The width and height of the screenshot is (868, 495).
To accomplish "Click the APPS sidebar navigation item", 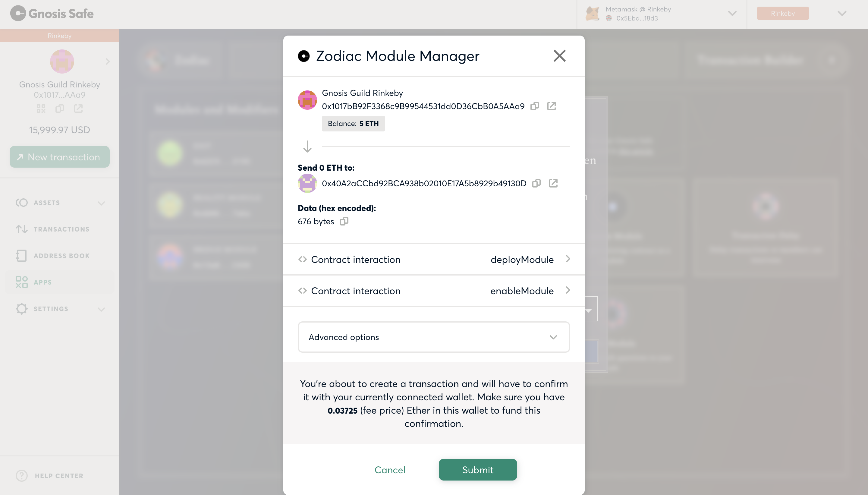I will (42, 282).
